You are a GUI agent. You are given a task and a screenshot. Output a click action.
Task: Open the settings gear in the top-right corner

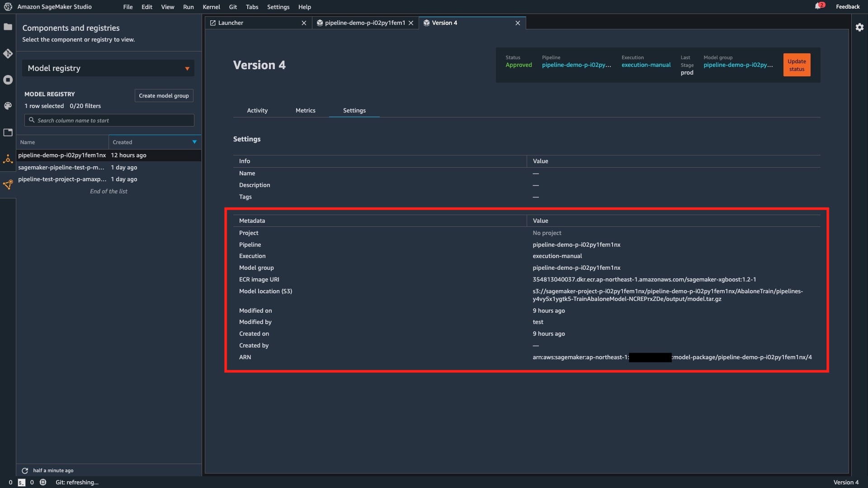tap(860, 27)
